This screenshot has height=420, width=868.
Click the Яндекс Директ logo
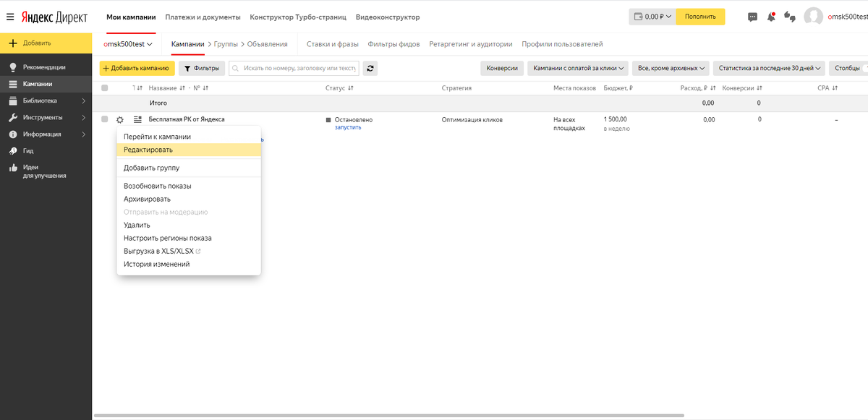click(56, 16)
